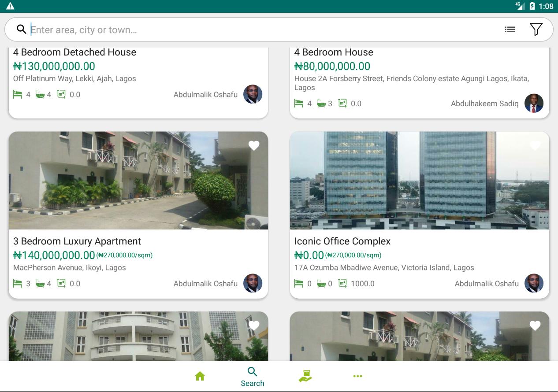The height and width of the screenshot is (392, 558).
Task: Open agent avatar on 4 Bedroom Detached House
Action: pyautogui.click(x=253, y=94)
